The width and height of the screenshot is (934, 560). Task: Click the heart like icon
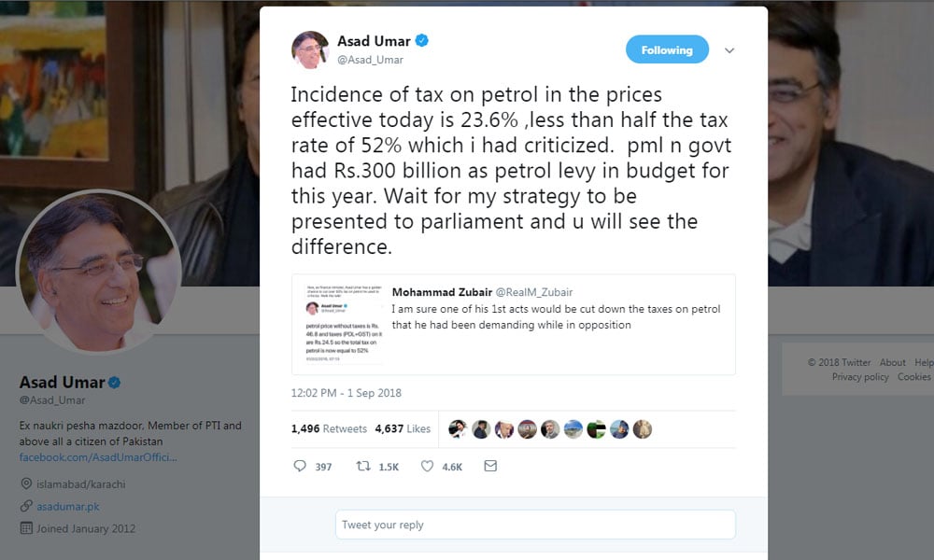[427, 466]
